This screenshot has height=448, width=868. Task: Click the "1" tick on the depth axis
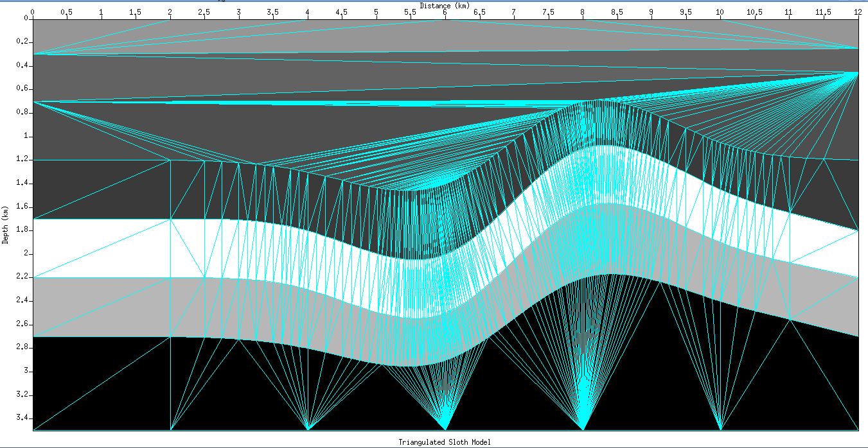(27, 136)
